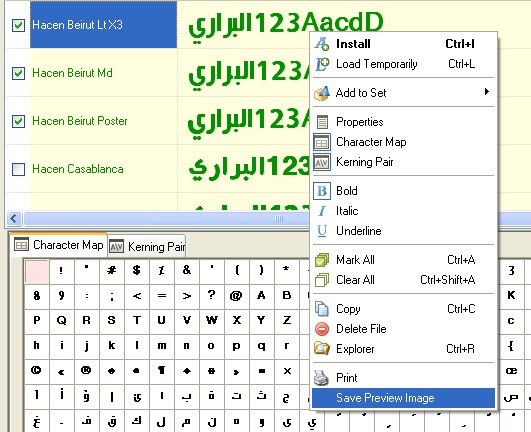Click the Install icon in context menu

[321, 44]
